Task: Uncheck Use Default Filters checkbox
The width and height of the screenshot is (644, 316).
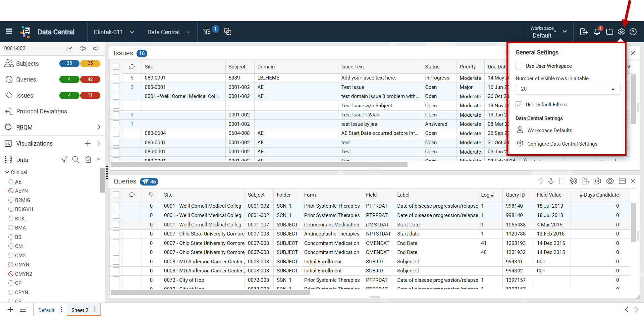Action: pos(519,105)
